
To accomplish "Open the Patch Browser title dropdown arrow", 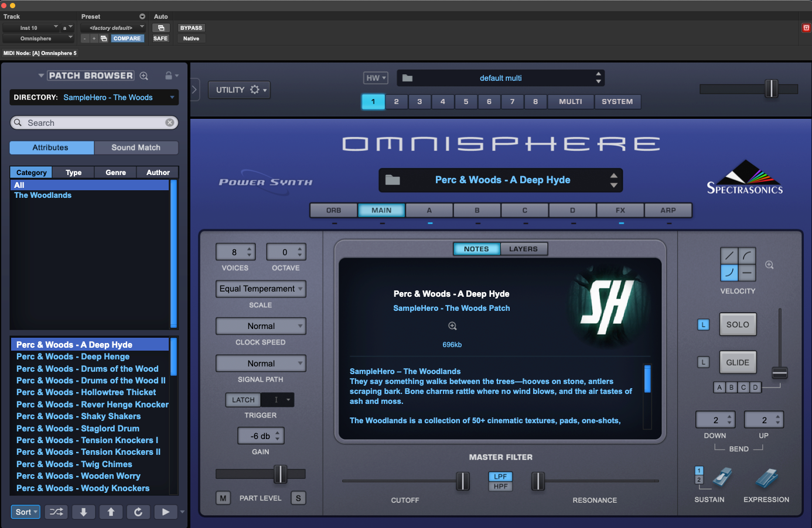I will 41,76.
